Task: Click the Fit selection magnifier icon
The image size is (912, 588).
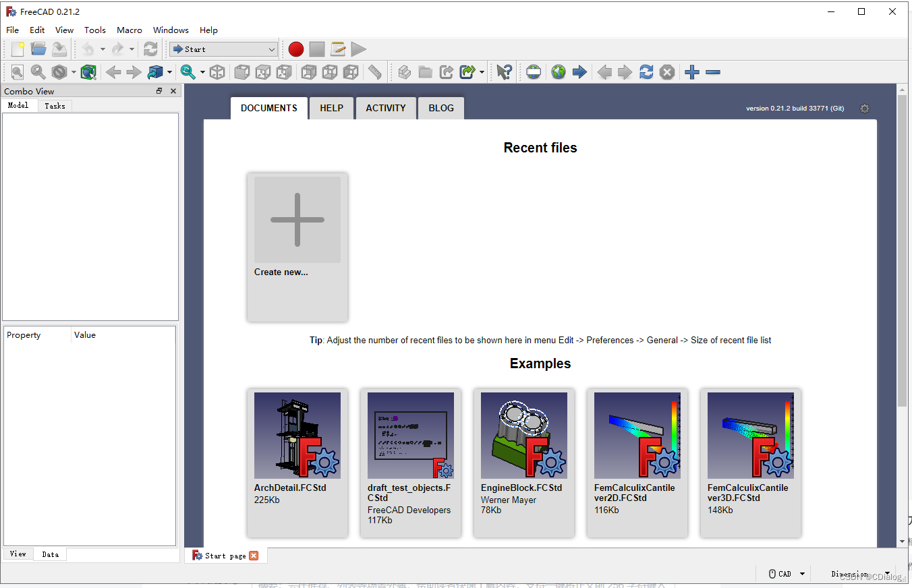Action: [38, 72]
